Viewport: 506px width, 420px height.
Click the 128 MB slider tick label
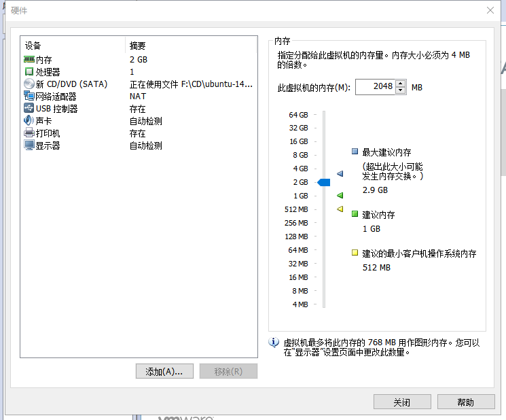tap(296, 237)
